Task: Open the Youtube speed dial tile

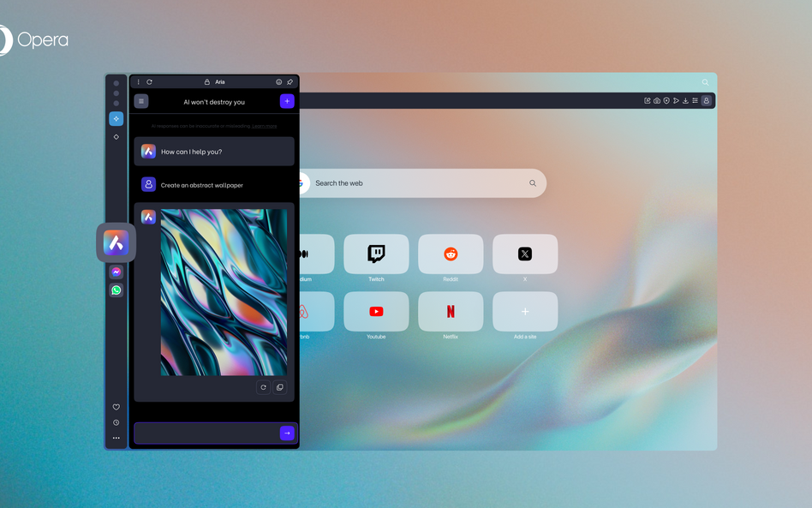Action: tap(376, 311)
